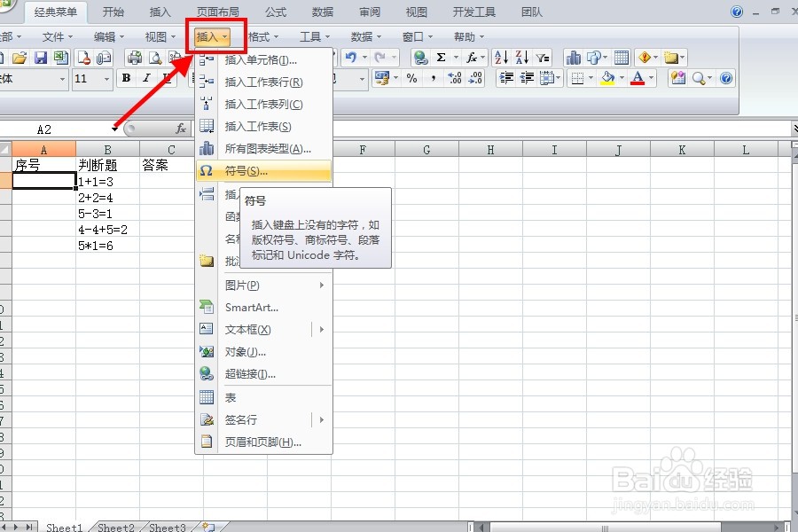The image size is (798, 532).
Task: Select 插入单元格(I)... menu entry
Action: pos(263,60)
